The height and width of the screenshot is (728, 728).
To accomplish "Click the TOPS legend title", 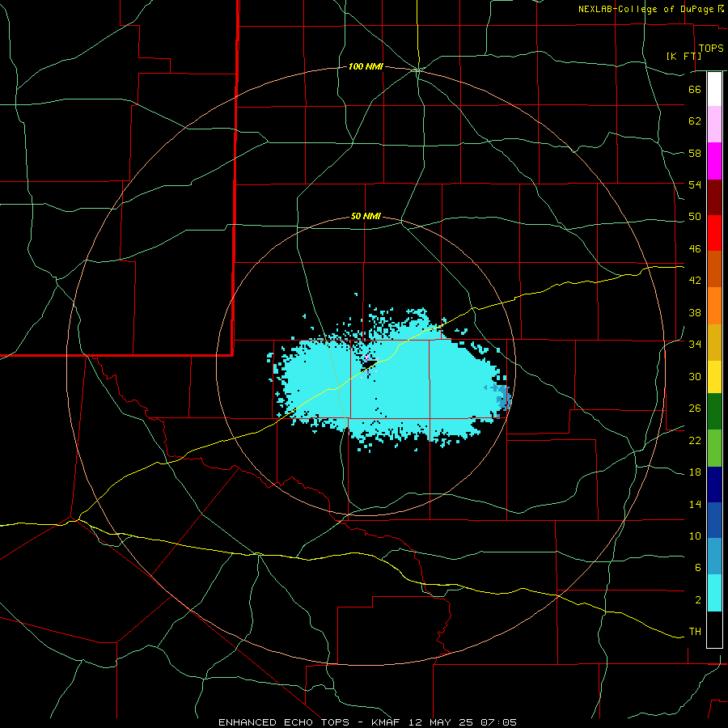I will click(711, 49).
